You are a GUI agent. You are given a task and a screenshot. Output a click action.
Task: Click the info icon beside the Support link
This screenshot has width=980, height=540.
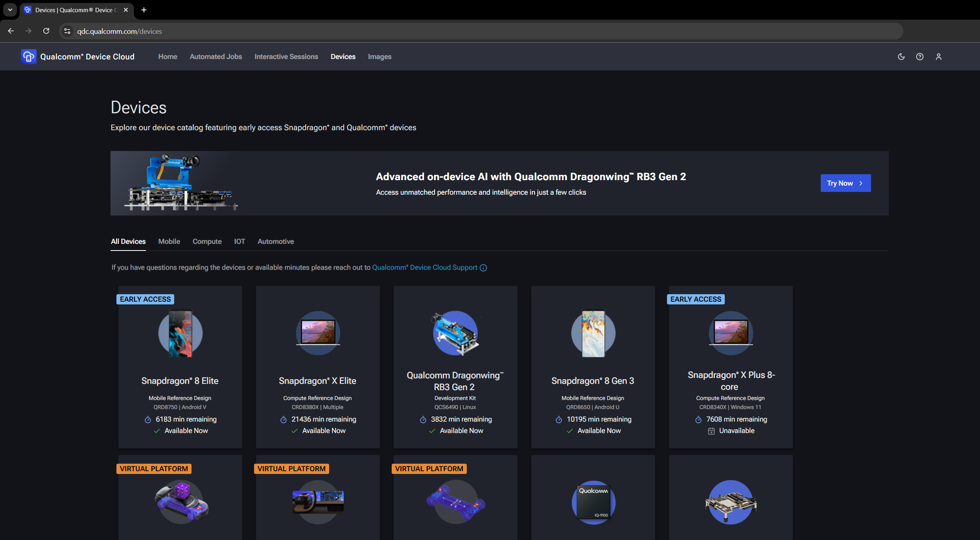[483, 268]
